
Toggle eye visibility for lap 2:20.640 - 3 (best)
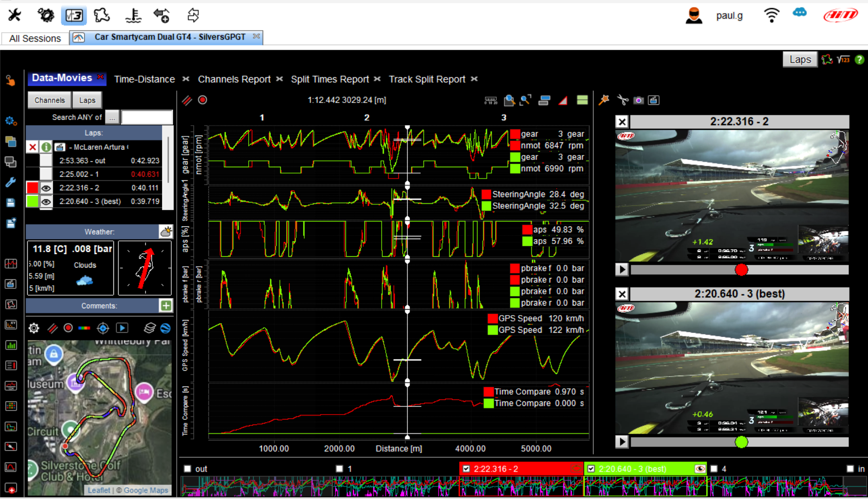[46, 201]
